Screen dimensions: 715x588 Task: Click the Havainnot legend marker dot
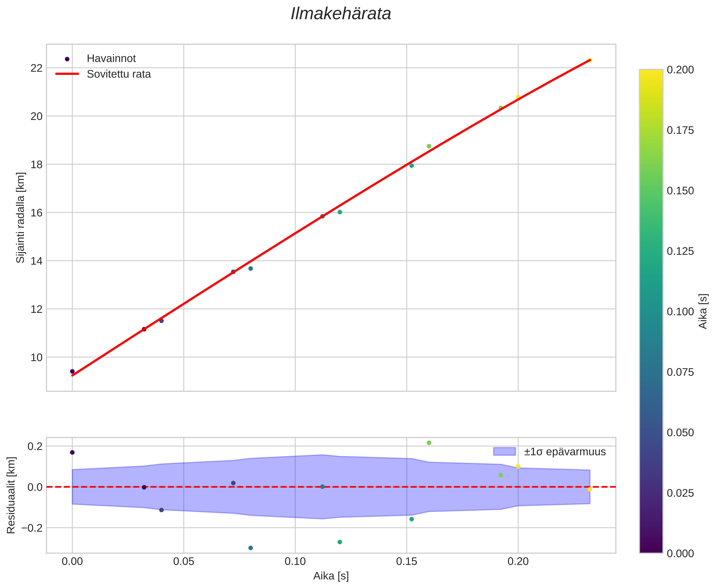67,59
